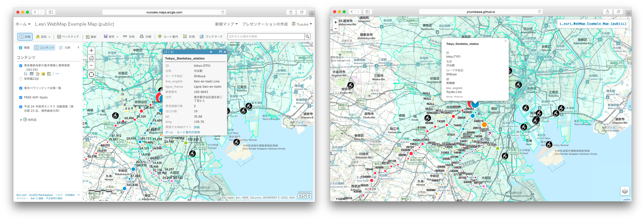Click the show legend icon under station layer
The height and width of the screenshot is (221, 644).
(x=26, y=74)
